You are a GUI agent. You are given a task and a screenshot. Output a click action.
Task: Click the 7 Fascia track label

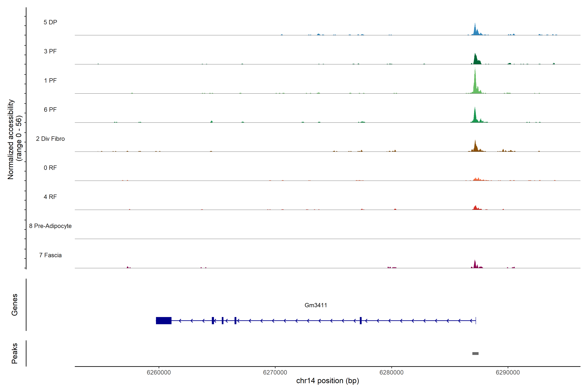tap(50, 255)
